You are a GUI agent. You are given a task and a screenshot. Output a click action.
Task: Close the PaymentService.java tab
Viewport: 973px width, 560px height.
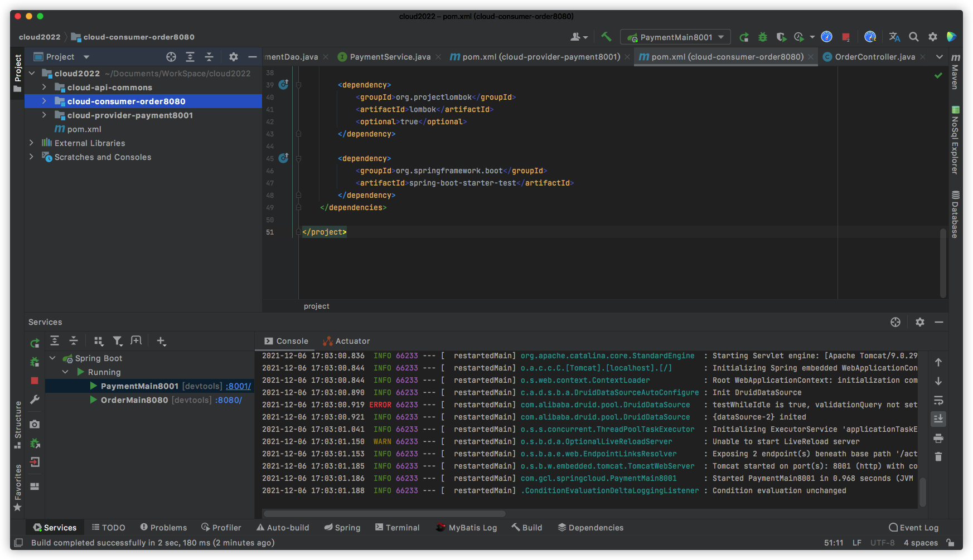coord(438,57)
